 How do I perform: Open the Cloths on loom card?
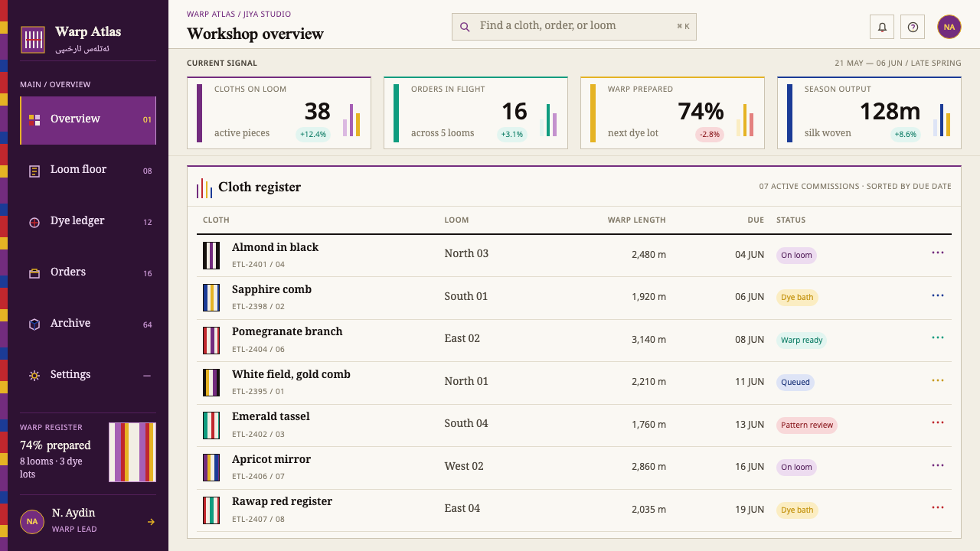279,113
